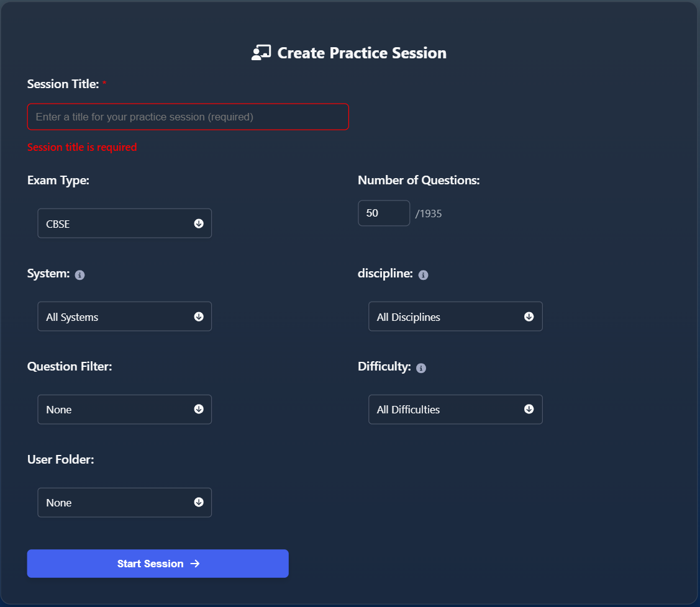Open the Question Filter dropdown set to None
The width and height of the screenshot is (700, 607).
[124, 409]
